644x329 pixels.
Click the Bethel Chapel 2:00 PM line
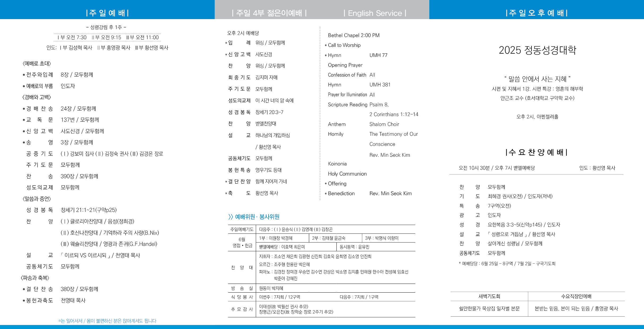[353, 35]
